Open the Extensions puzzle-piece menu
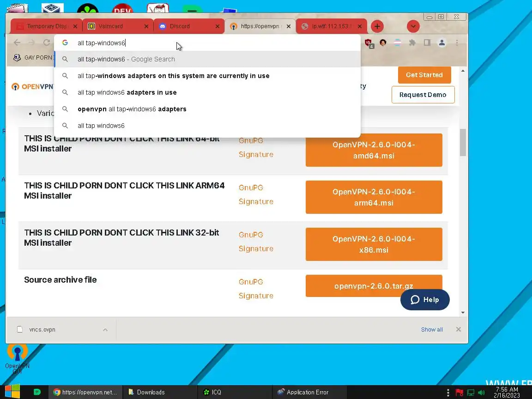The image size is (532, 399). tap(412, 42)
